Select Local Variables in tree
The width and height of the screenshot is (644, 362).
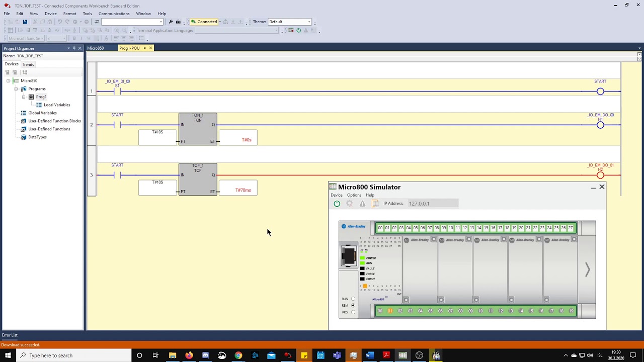[x=57, y=105]
